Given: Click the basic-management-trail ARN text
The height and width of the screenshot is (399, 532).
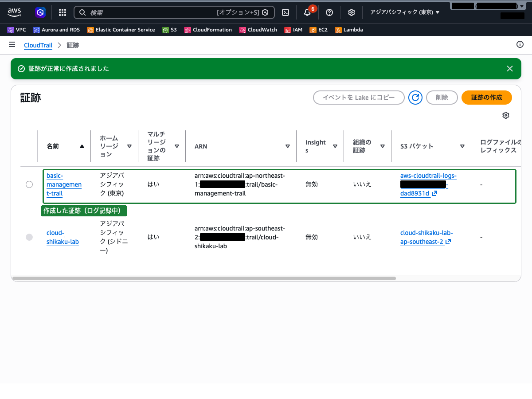Looking at the screenshot, I should (240, 184).
